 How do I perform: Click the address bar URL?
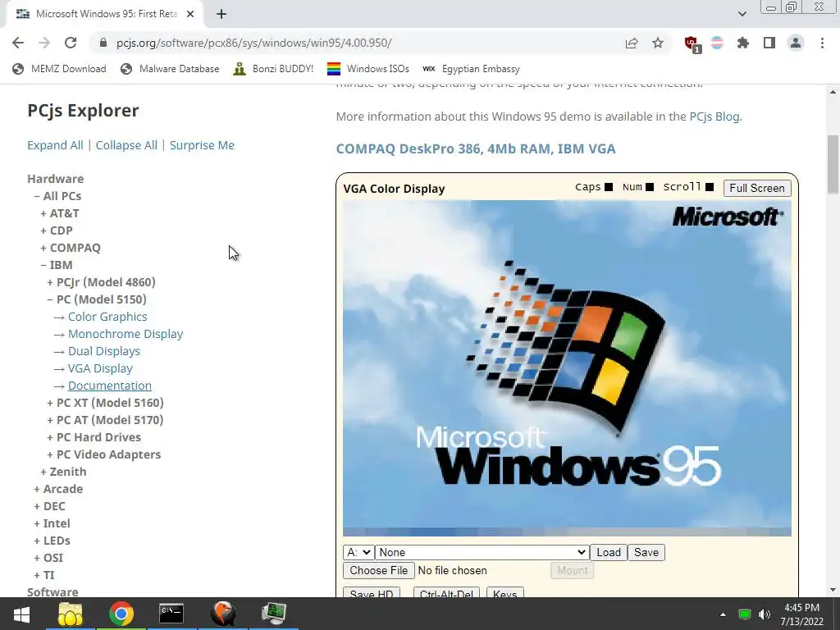[254, 43]
